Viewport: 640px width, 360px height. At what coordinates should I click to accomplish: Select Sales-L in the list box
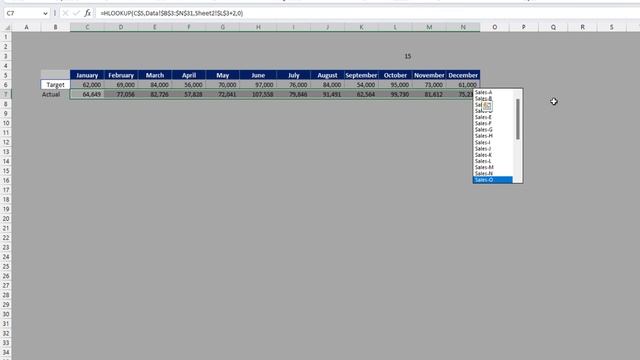point(483,161)
